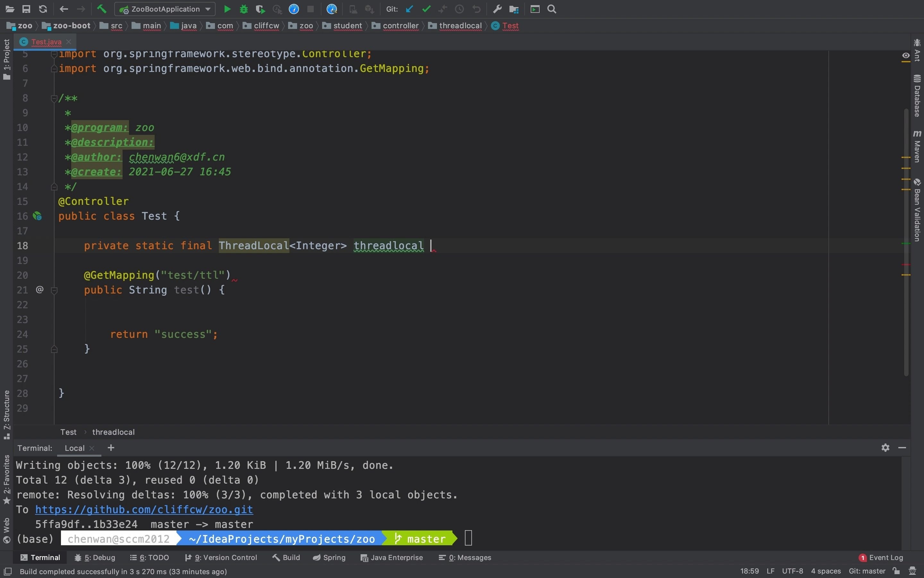The image size is (924, 578).
Task: Toggle the inspections eye icon in editor
Action: [906, 56]
